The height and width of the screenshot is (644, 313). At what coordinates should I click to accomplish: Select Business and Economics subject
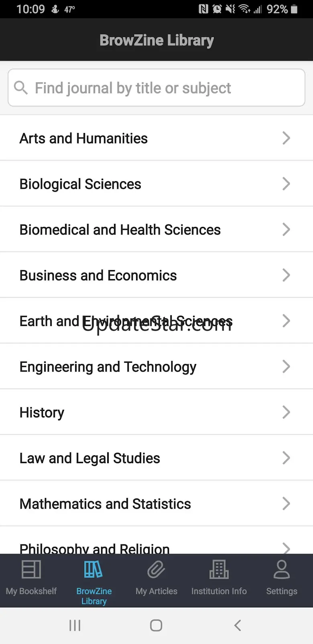[156, 275]
